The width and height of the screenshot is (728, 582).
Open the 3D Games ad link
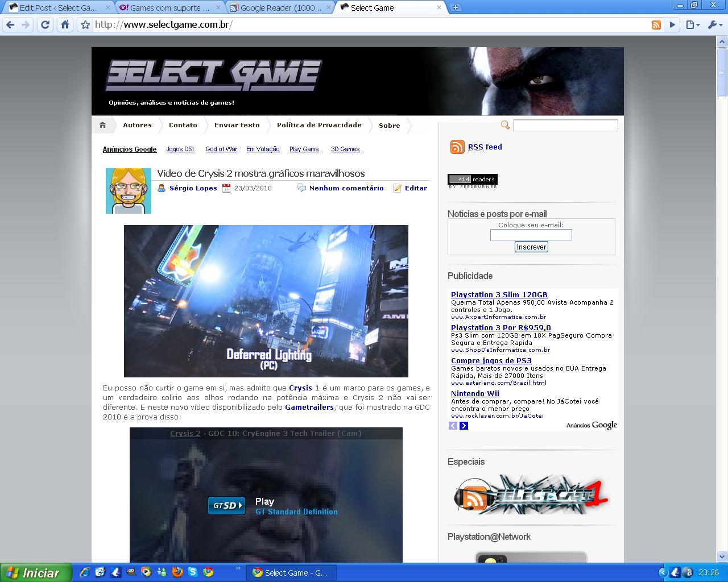345,149
